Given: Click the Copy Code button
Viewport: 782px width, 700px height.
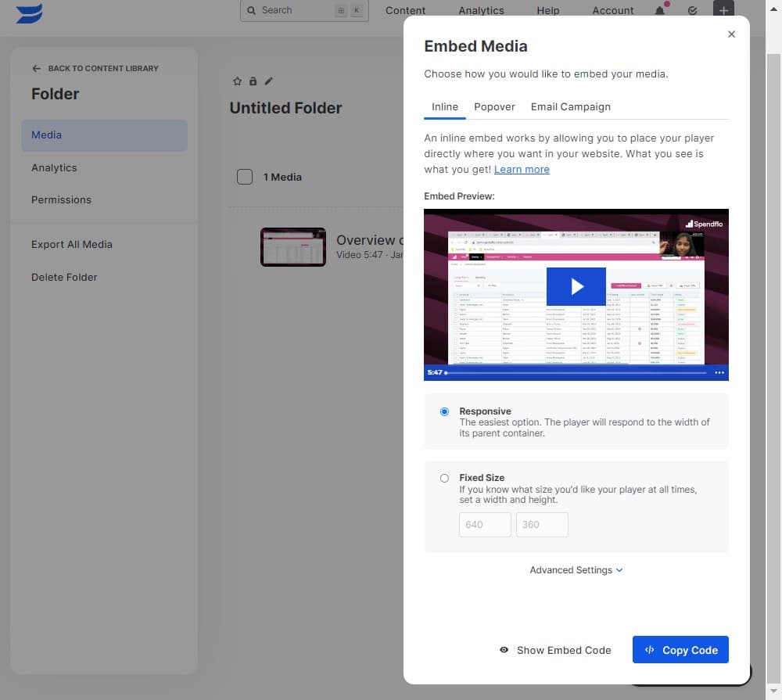Looking at the screenshot, I should point(680,649).
